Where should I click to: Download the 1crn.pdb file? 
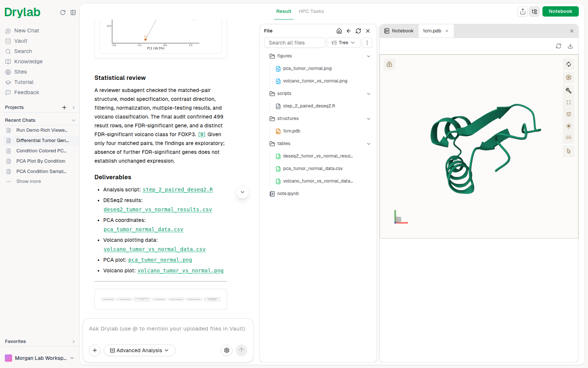point(570,46)
